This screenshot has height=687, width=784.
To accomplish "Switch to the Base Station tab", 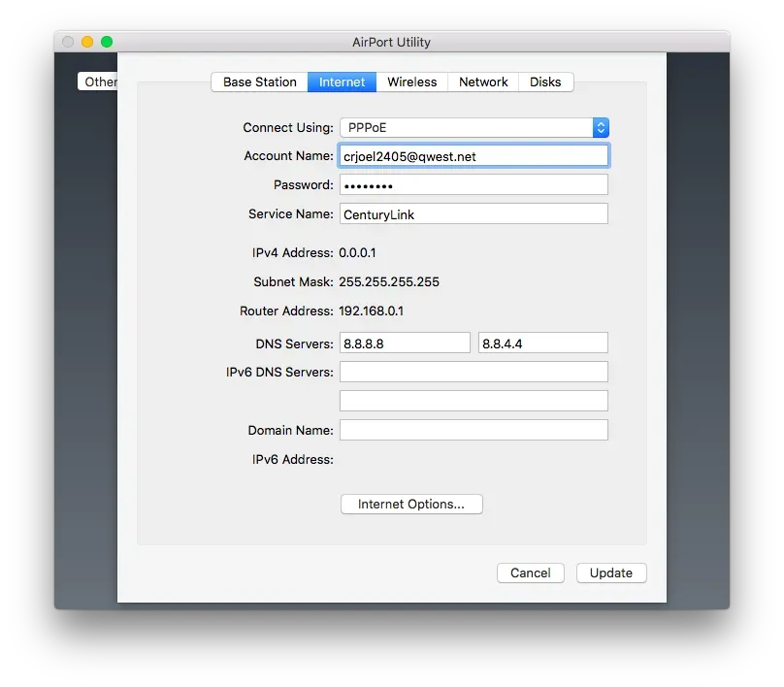I will coord(258,82).
